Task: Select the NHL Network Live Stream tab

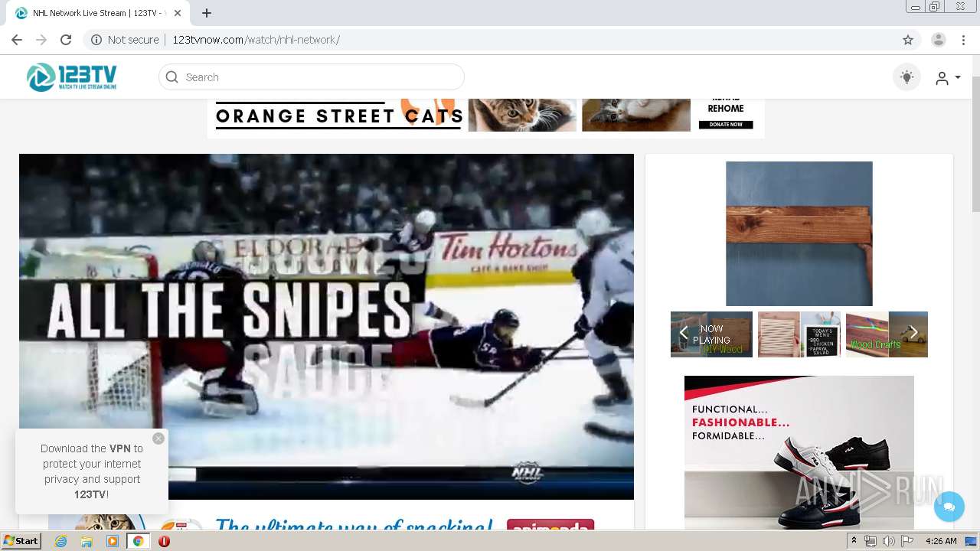Action: coord(97,13)
